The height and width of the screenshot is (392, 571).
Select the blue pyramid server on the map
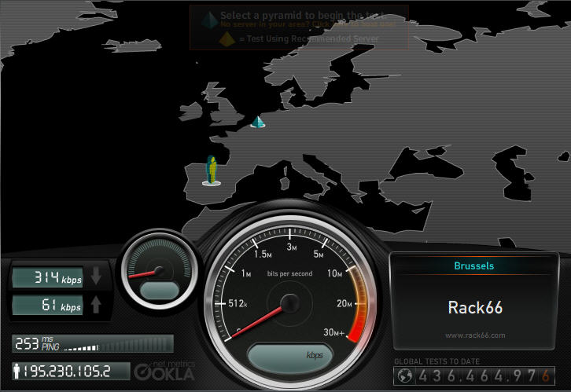click(257, 122)
